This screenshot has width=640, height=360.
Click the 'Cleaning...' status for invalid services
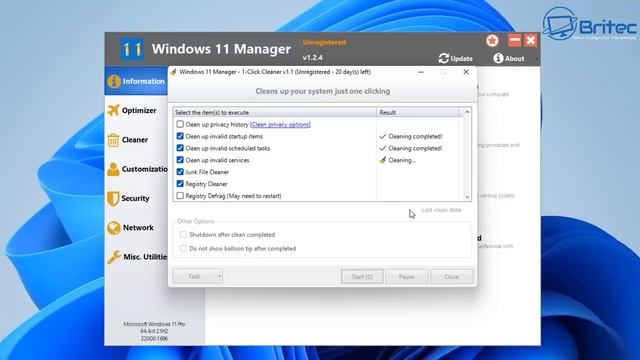coord(402,160)
